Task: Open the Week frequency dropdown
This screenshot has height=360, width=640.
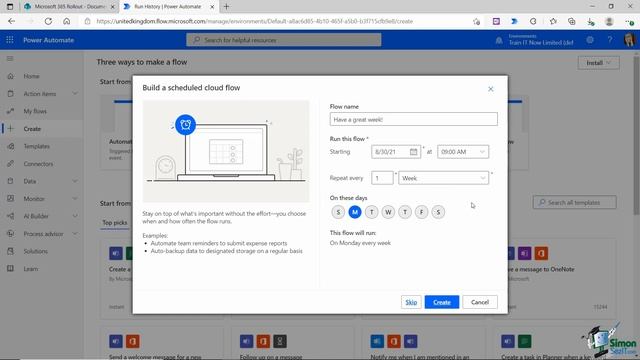Action: (x=444, y=178)
